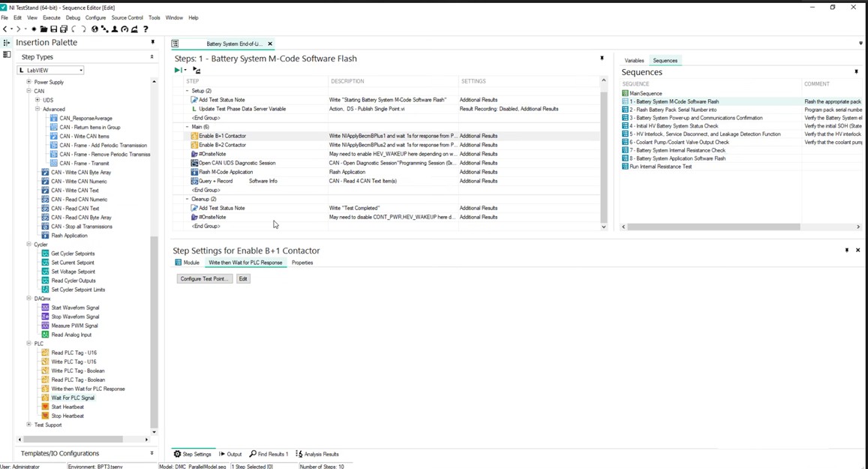The image size is (868, 469).
Task: Navigate forward with the right arrow icon
Action: 18,29
